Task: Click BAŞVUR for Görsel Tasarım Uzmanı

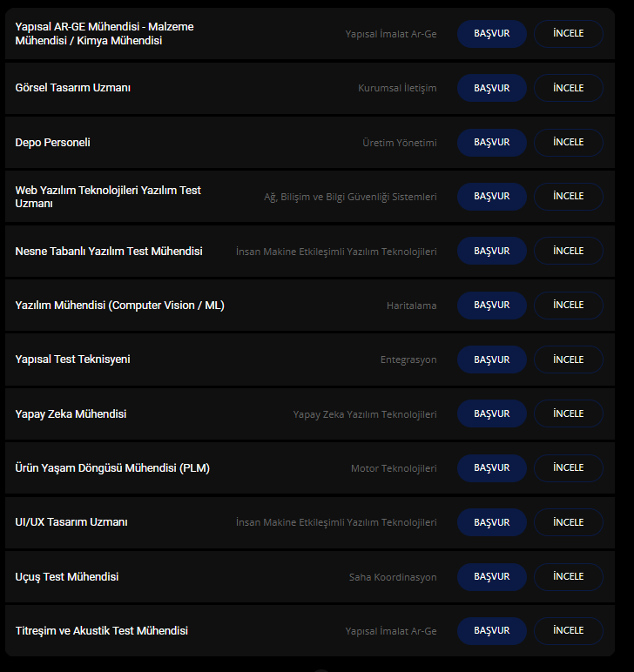Action: pos(491,88)
